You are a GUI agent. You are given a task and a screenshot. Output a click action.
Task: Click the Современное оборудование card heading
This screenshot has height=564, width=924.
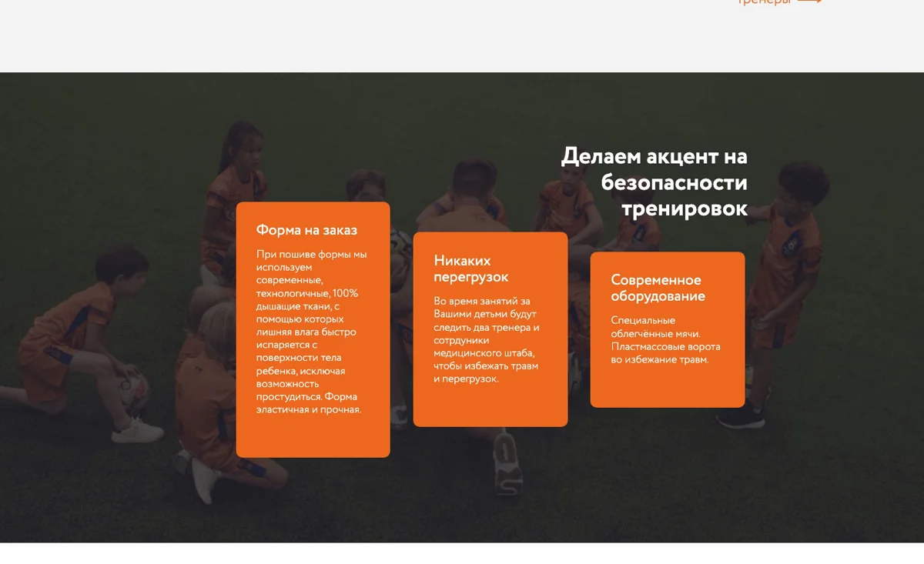(x=658, y=288)
